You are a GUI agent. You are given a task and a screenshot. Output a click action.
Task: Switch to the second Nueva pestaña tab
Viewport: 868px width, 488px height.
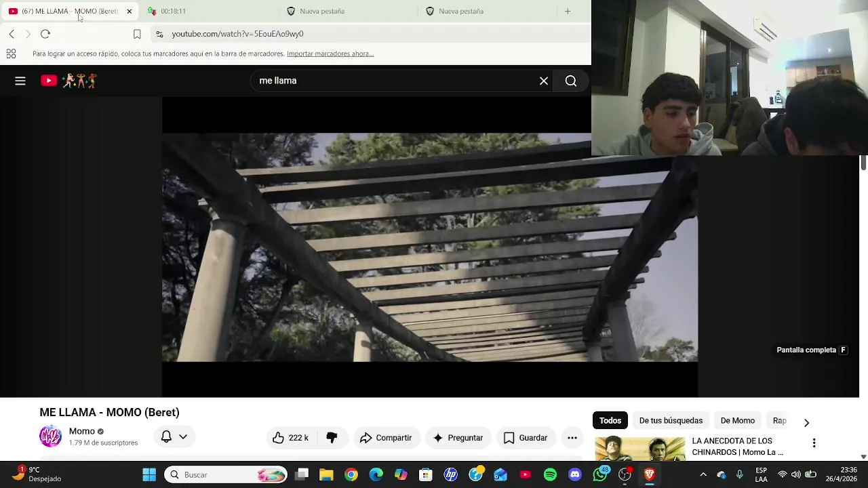(485, 11)
